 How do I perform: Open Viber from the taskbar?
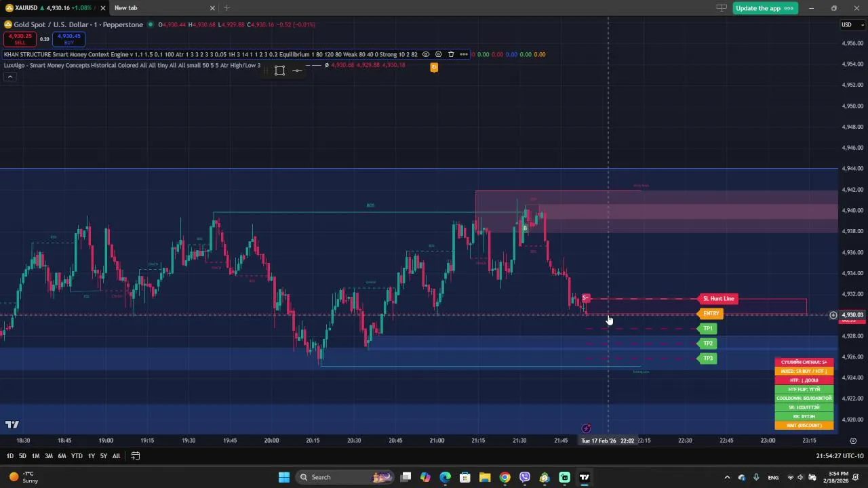(x=524, y=477)
